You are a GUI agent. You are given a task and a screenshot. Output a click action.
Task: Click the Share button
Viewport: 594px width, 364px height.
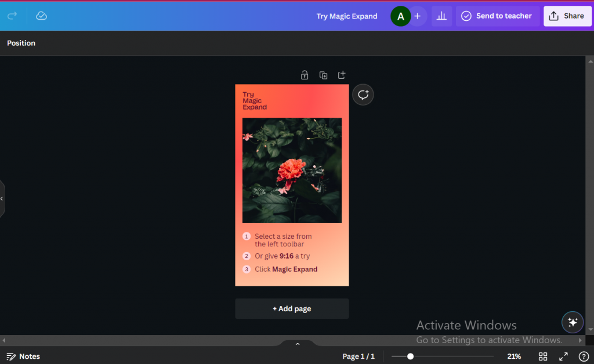coord(567,16)
